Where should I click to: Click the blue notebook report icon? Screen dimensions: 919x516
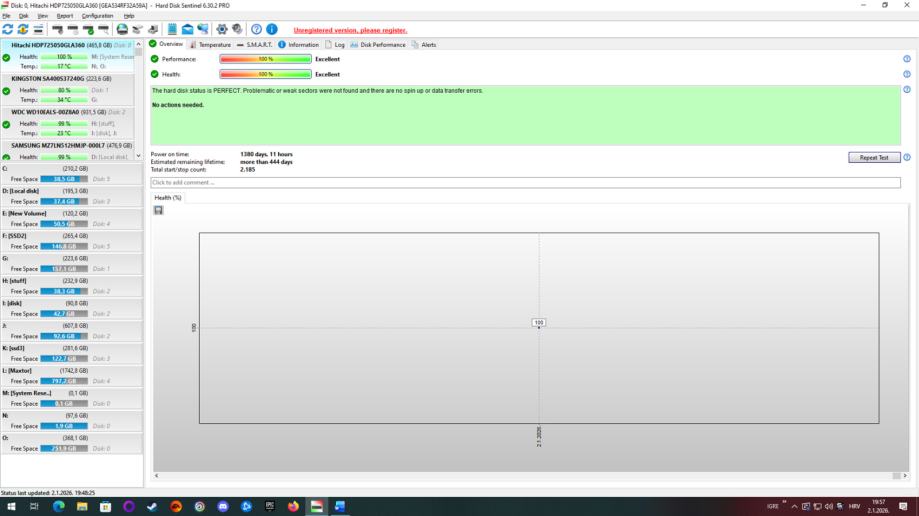coord(172,29)
